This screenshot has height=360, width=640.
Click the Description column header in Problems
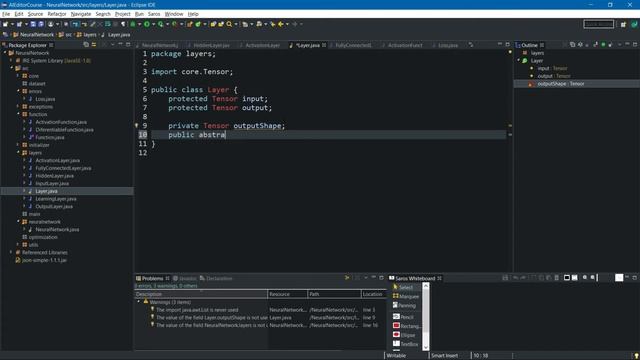[x=201, y=294]
